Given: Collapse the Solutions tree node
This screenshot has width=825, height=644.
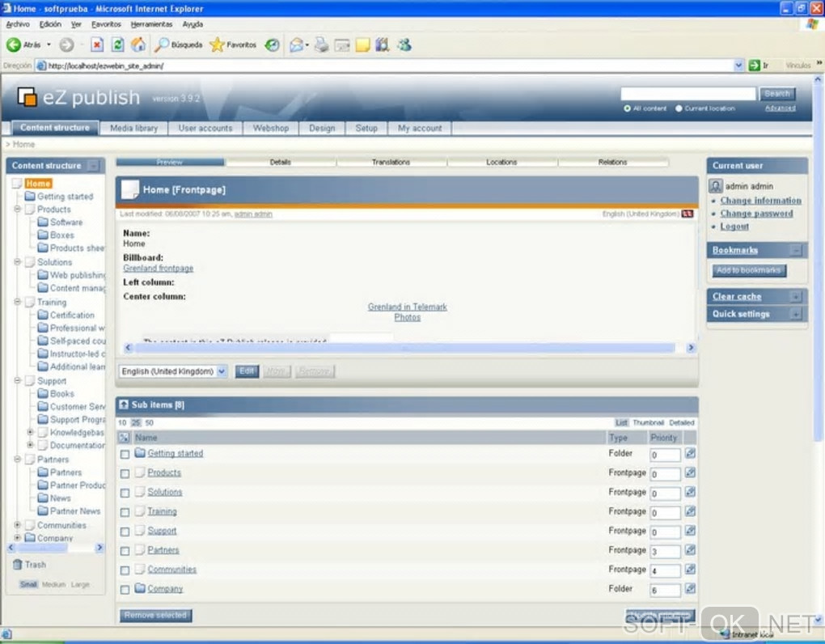Looking at the screenshot, I should (17, 261).
